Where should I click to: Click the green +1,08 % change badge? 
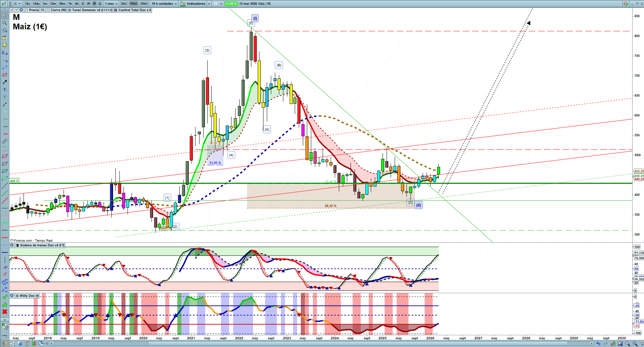point(231,4)
